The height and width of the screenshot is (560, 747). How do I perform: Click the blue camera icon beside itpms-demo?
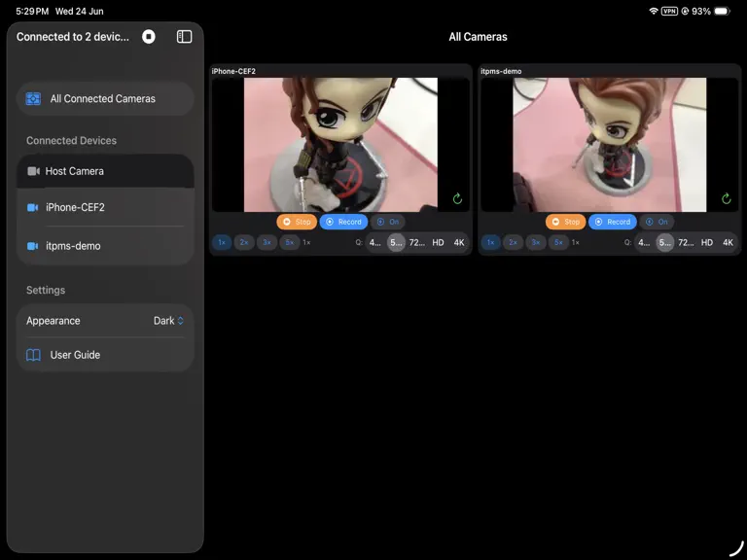pos(32,246)
